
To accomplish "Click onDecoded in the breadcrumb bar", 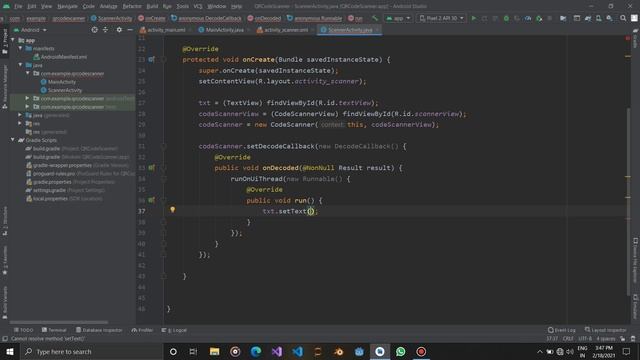I will [264, 18].
